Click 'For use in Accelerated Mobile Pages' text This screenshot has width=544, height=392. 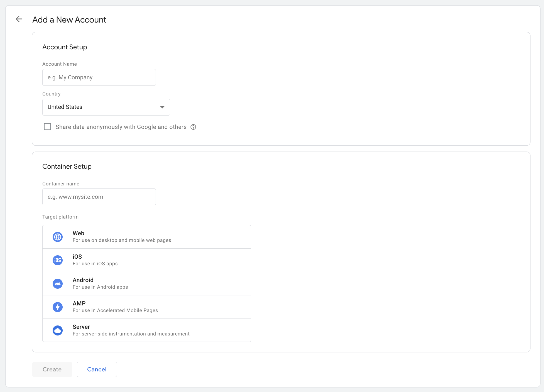pyautogui.click(x=115, y=310)
